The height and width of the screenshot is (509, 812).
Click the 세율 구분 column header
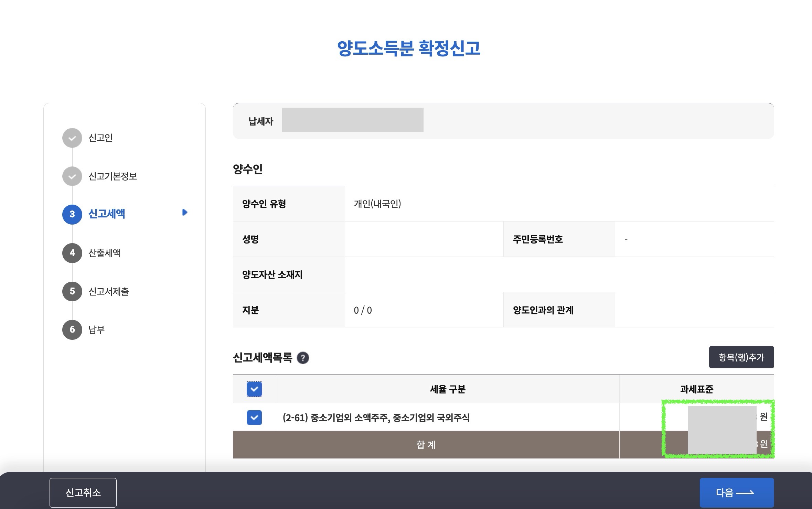click(448, 389)
